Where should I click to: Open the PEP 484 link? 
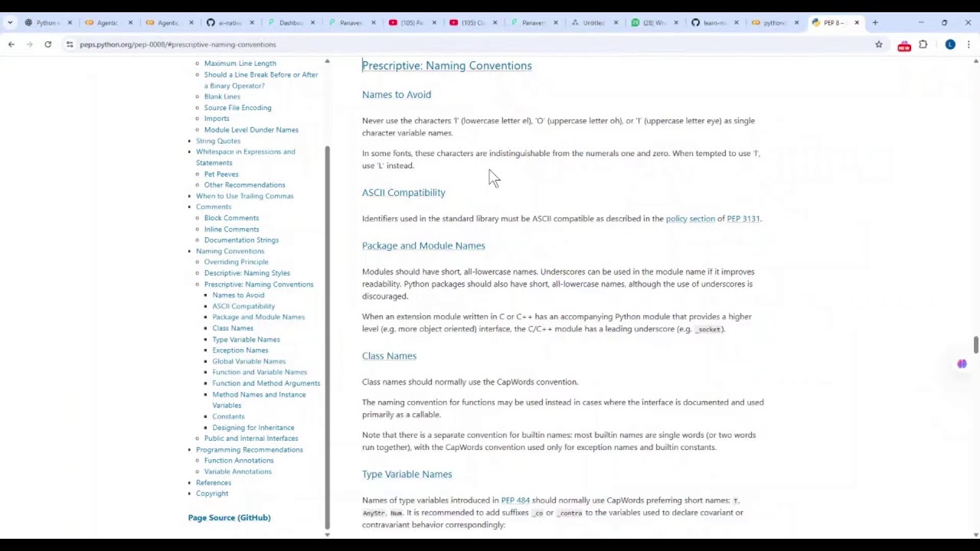(515, 500)
